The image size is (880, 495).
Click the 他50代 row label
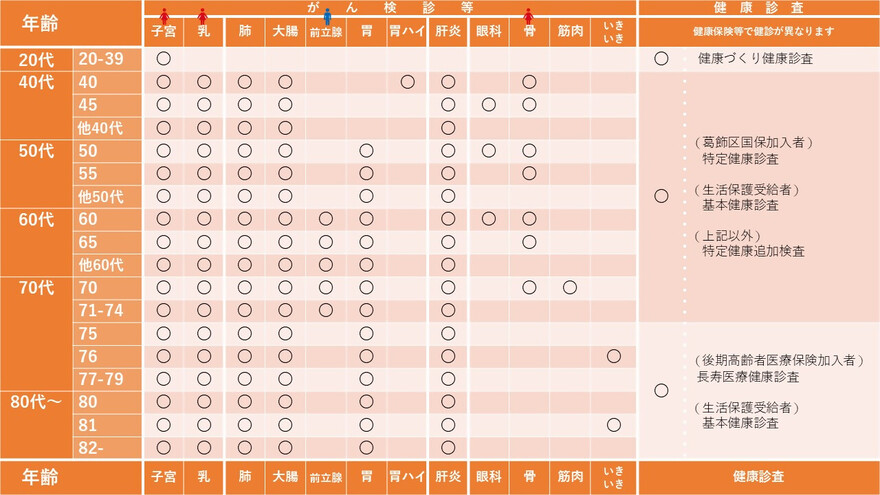(100, 196)
